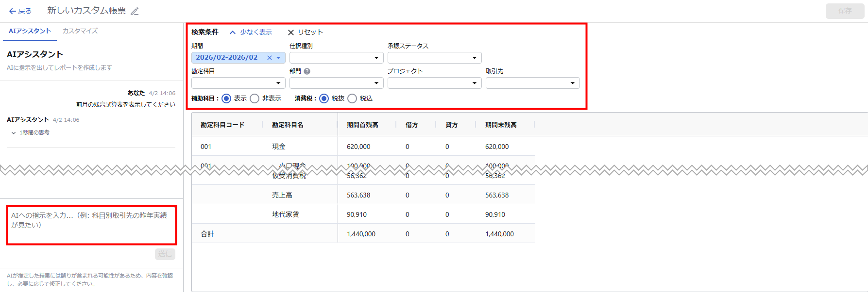The image size is (868, 295).
Task: Open the 承認ステータス dropdown
Action: [434, 58]
